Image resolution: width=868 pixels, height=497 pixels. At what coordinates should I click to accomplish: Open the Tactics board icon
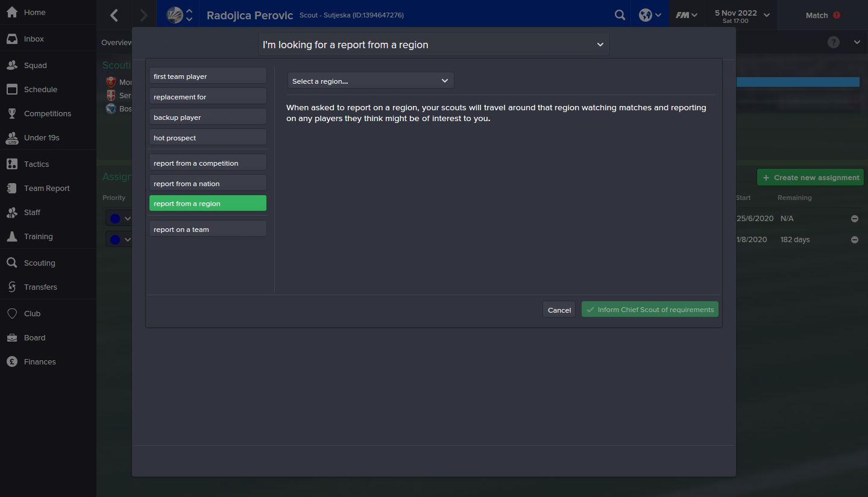pos(12,164)
